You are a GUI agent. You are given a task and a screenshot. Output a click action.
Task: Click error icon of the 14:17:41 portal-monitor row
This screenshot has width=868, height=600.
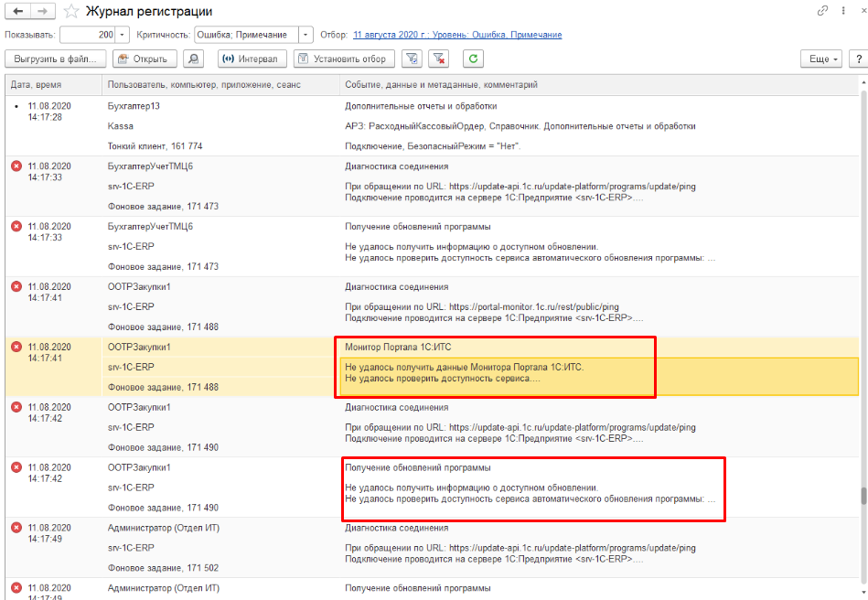[16, 286]
